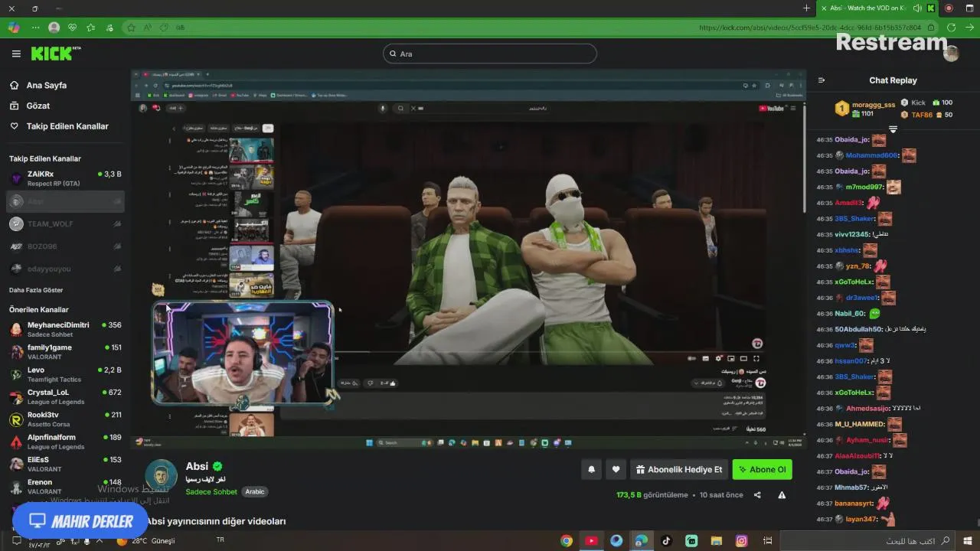Expand Daha Fazla Göster list
This screenshot has height=551, width=980.
coord(36,290)
